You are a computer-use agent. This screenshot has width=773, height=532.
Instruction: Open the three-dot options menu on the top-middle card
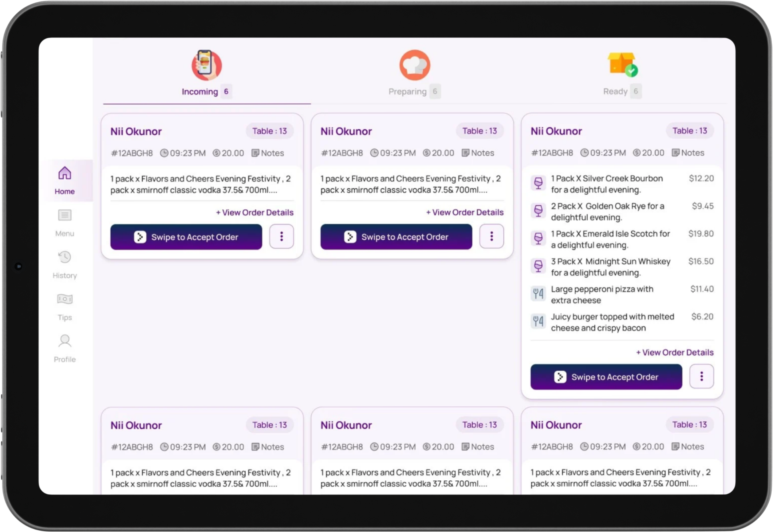[492, 236]
